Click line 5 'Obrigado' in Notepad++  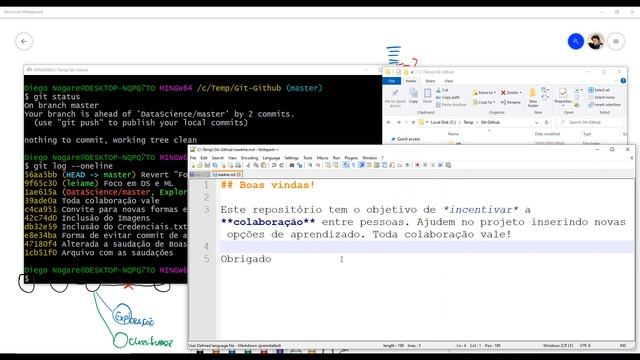pos(246,259)
